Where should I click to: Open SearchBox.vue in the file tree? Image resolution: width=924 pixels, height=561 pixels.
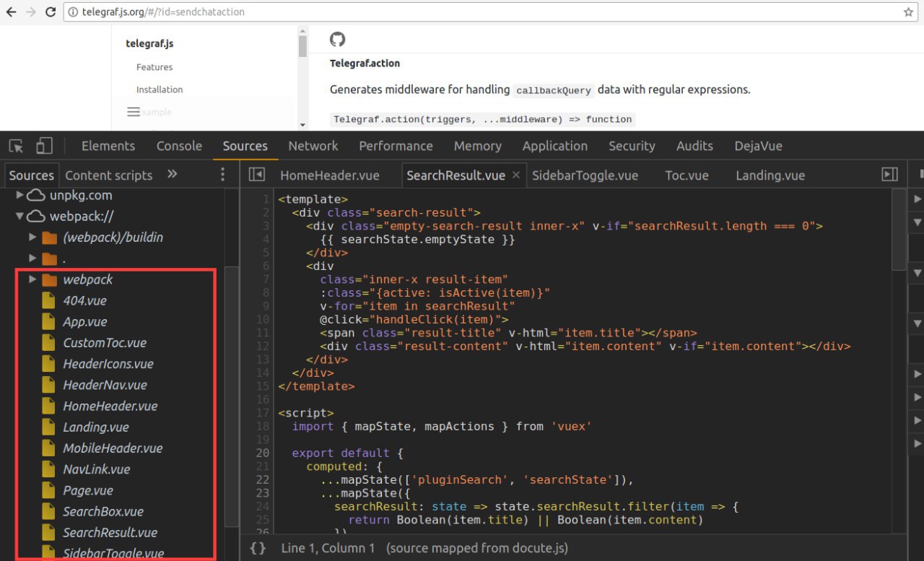pyautogui.click(x=103, y=511)
